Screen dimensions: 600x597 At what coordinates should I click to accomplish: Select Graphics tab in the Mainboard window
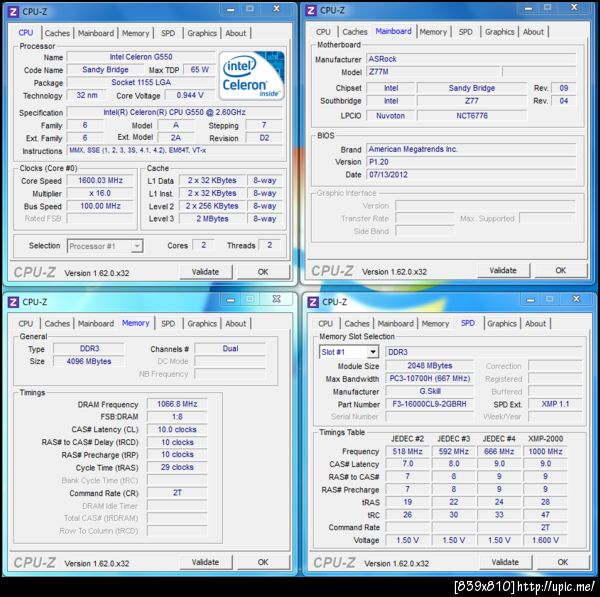(x=499, y=32)
